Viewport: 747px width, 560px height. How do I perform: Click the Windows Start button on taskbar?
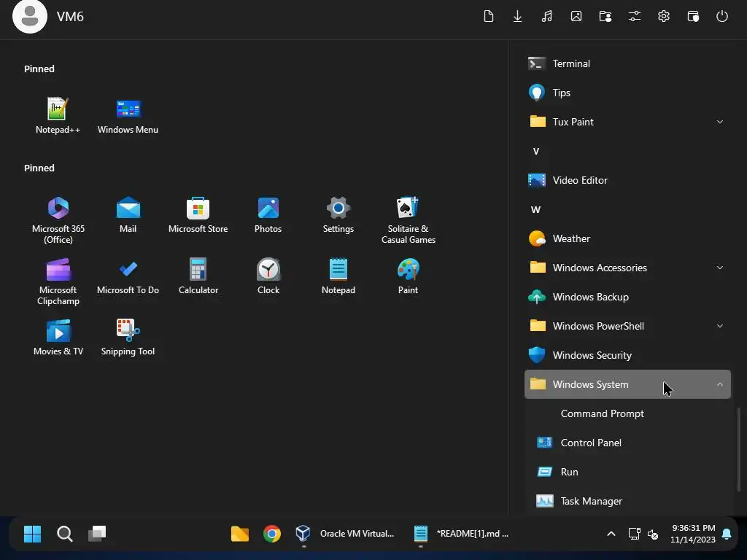pyautogui.click(x=32, y=534)
